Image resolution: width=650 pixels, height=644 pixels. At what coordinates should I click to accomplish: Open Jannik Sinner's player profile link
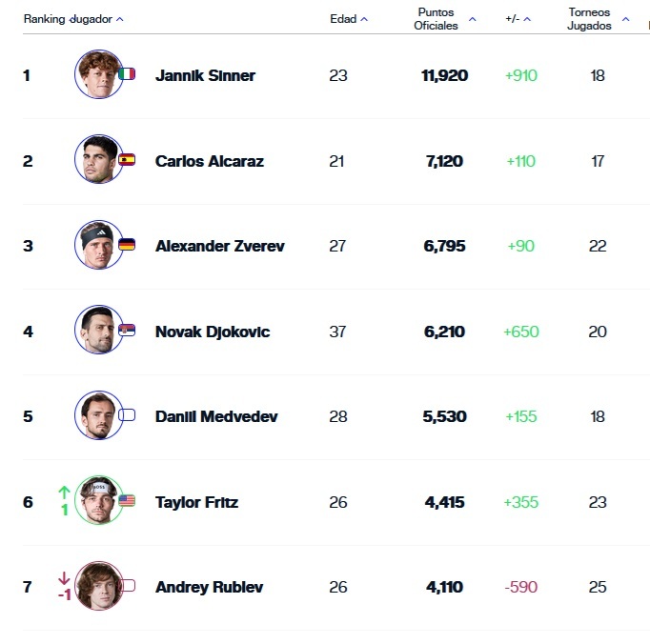pyautogui.click(x=205, y=75)
